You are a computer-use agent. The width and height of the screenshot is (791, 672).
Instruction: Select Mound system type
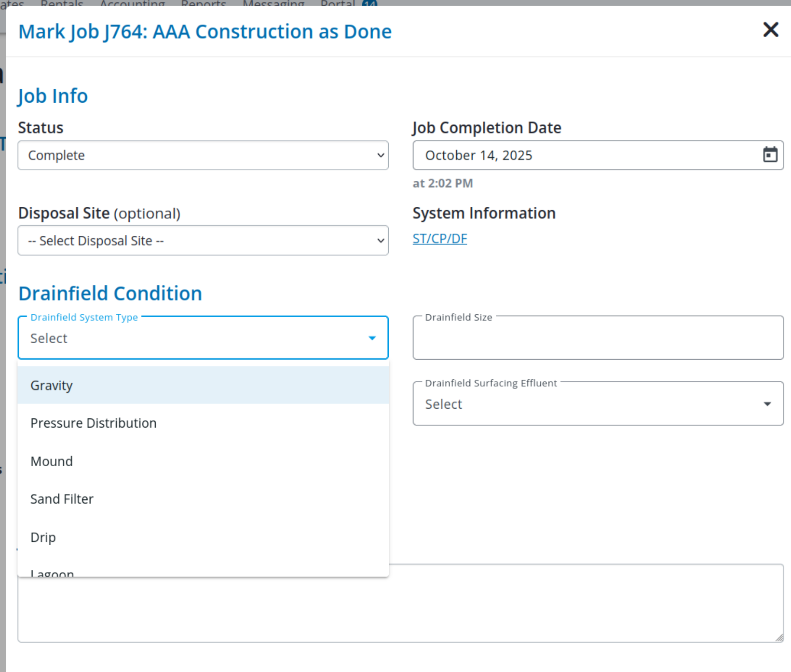(x=203, y=461)
